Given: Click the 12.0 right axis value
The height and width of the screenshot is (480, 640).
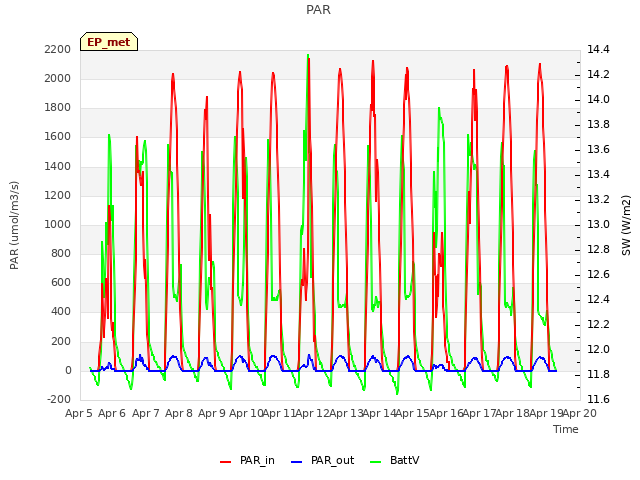Looking at the screenshot, I should pos(598,349).
